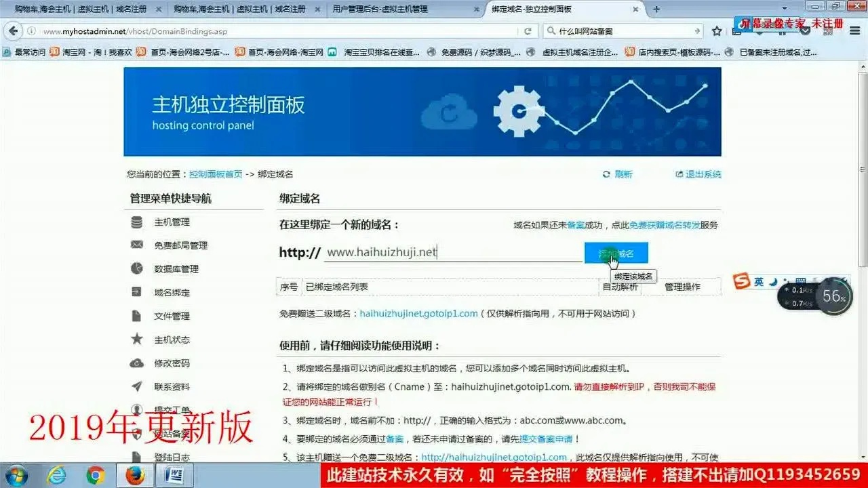Image resolution: width=868 pixels, height=488 pixels.
Task: Open the 数据库管理 pie-chart icon
Action: coord(137,268)
